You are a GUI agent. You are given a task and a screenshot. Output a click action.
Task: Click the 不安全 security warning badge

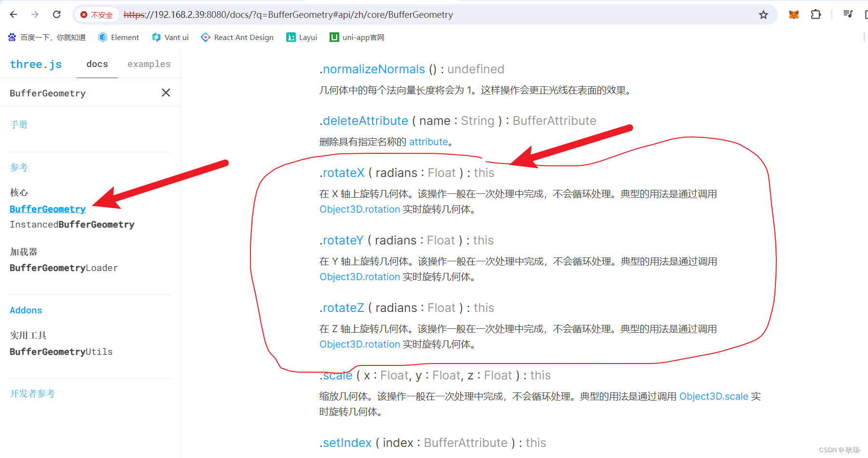point(97,14)
